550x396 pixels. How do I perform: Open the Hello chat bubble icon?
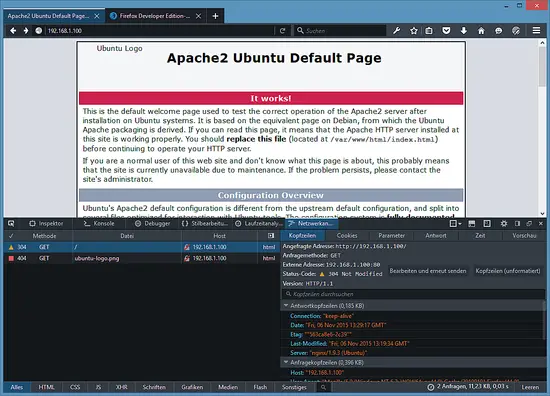[x=498, y=31]
